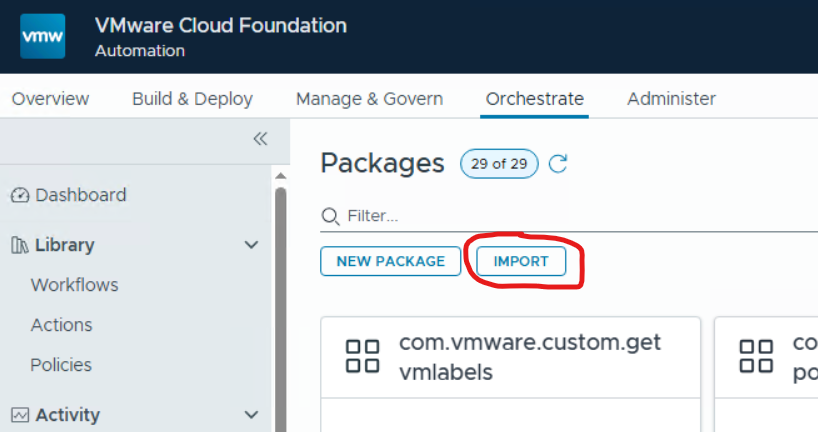This screenshot has height=432, width=818.
Task: Click the Library books icon
Action: 20,245
